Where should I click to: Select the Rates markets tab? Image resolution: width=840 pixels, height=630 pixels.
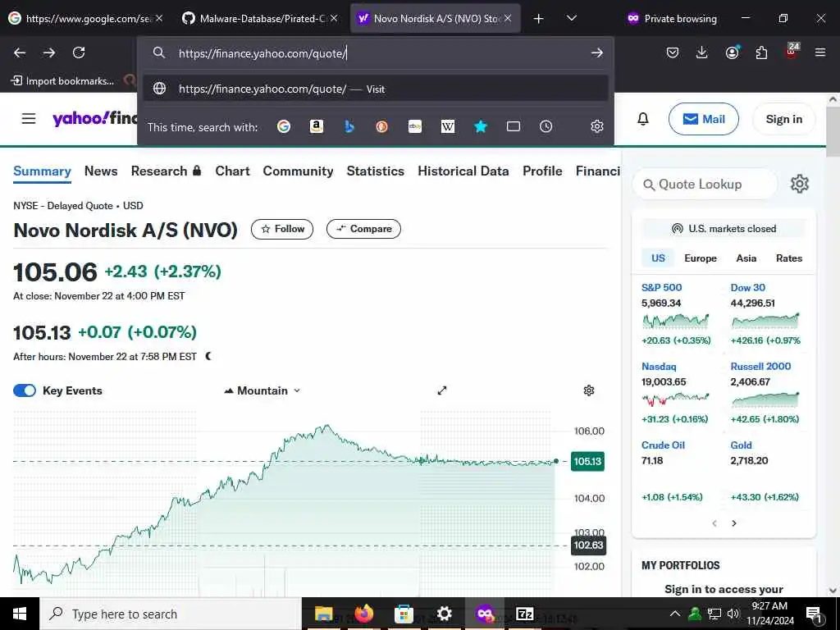pos(789,258)
